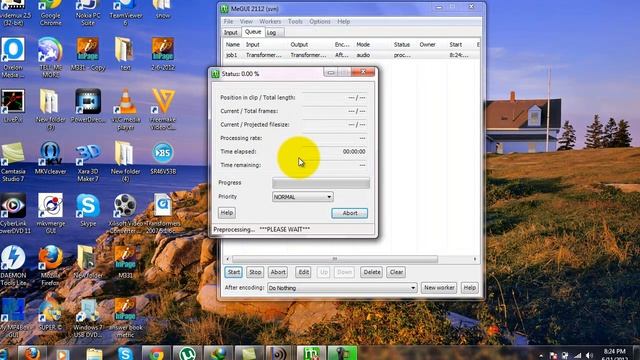Open the Help menu in MeGUI menu bar
The width and height of the screenshot is (640, 360).
point(344,21)
